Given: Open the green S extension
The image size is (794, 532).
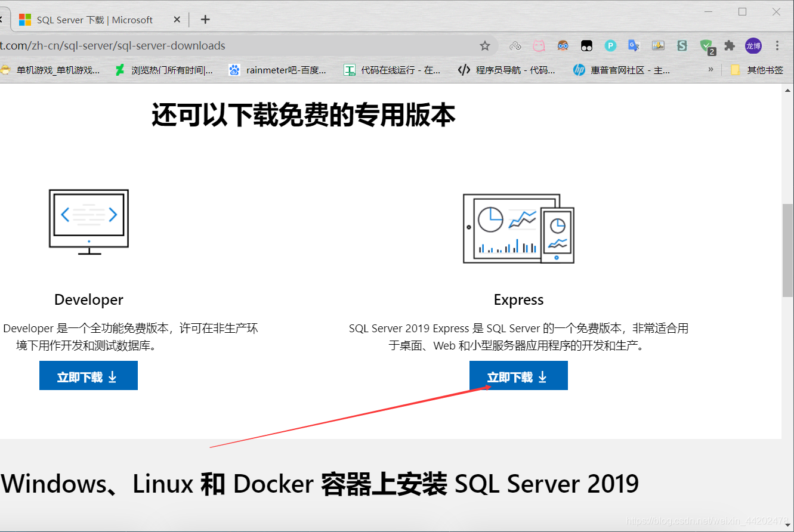Looking at the screenshot, I should 682,46.
